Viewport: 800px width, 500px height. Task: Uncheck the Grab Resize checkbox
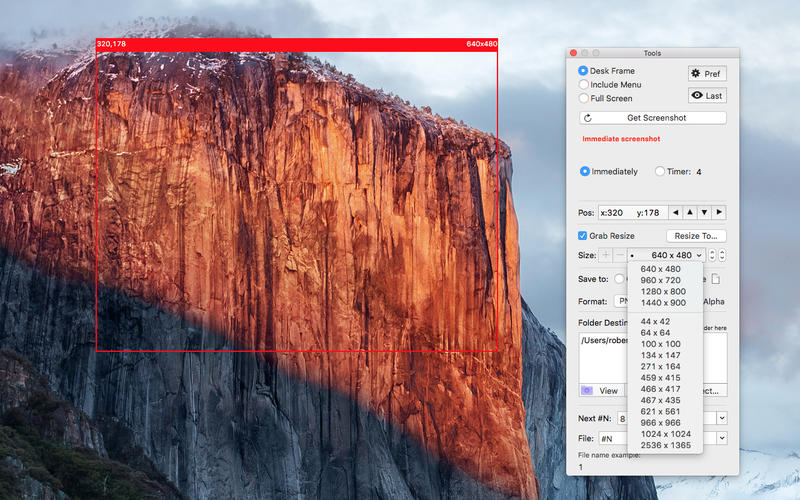[x=584, y=236]
